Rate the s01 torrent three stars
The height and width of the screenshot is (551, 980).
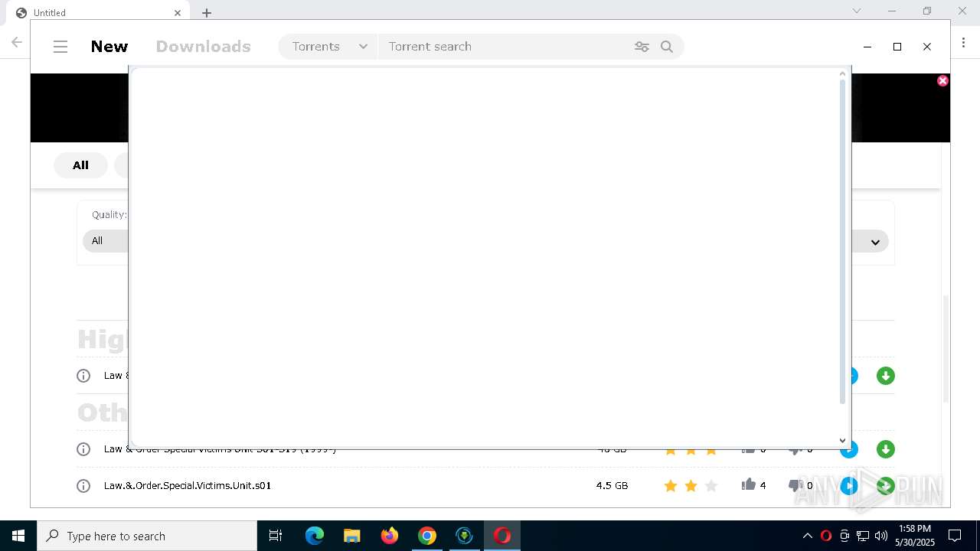tap(711, 486)
